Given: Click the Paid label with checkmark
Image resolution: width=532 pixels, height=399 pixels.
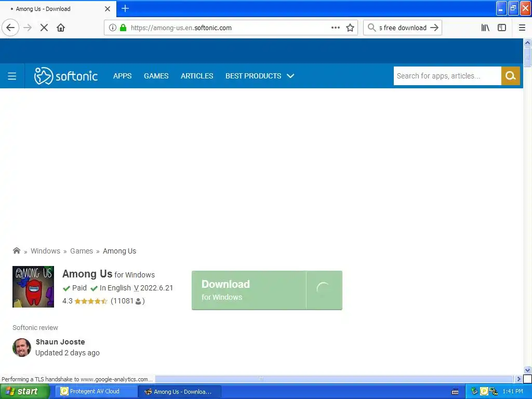Looking at the screenshot, I should 75,288.
